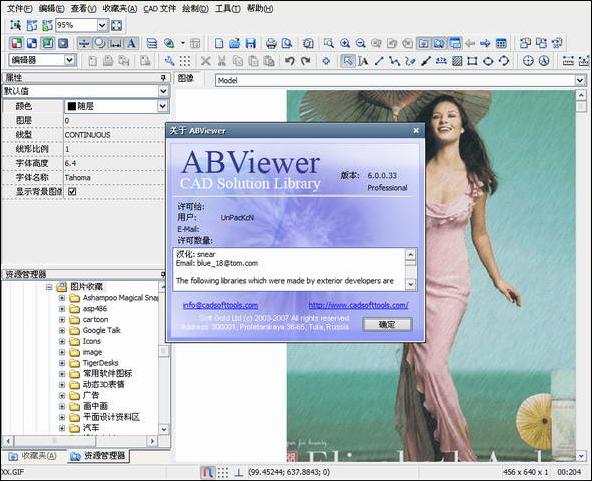The width and height of the screenshot is (594, 482).
Task: Select the rectangle drawing tool
Action: 472,61
